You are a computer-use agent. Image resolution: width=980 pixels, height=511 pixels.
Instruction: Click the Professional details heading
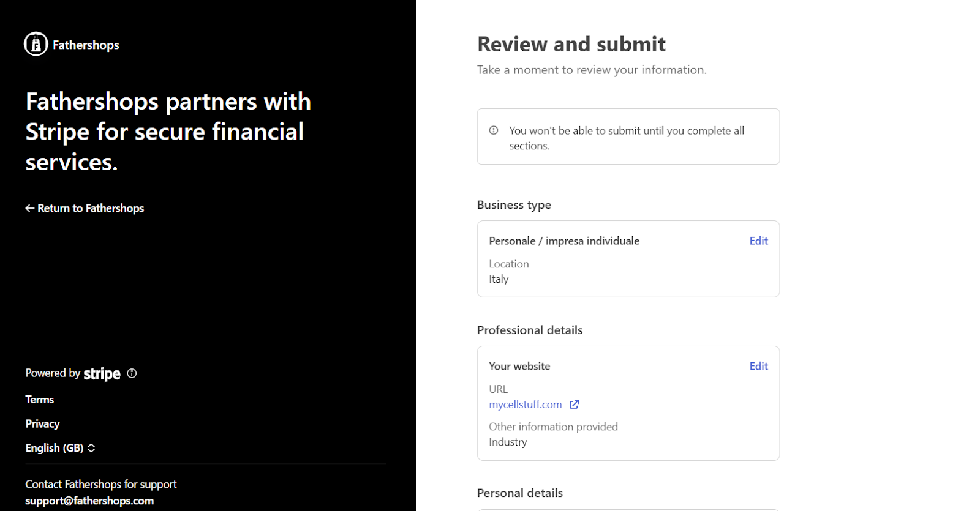click(530, 330)
